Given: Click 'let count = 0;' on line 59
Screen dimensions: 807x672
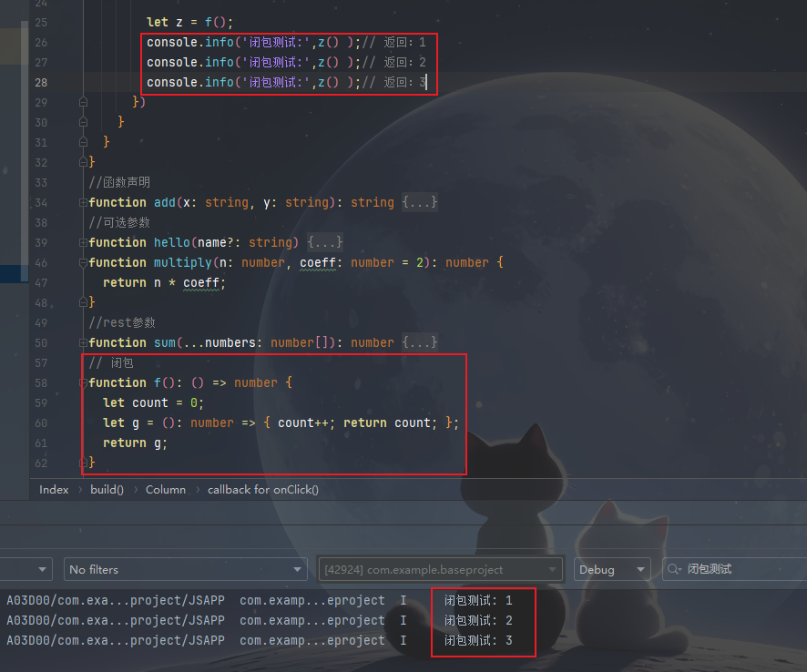Looking at the screenshot, I should 153,402.
